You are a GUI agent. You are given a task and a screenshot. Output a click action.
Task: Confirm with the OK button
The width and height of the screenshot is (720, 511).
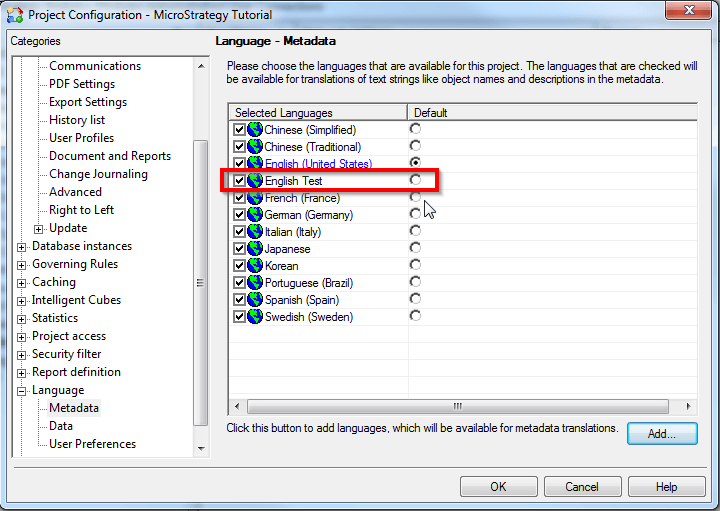click(x=498, y=486)
